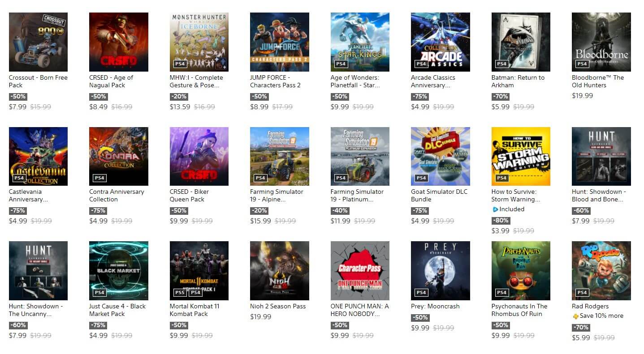Open the Nioh 2 Season Pass title link
The image size is (644, 354).
click(278, 306)
